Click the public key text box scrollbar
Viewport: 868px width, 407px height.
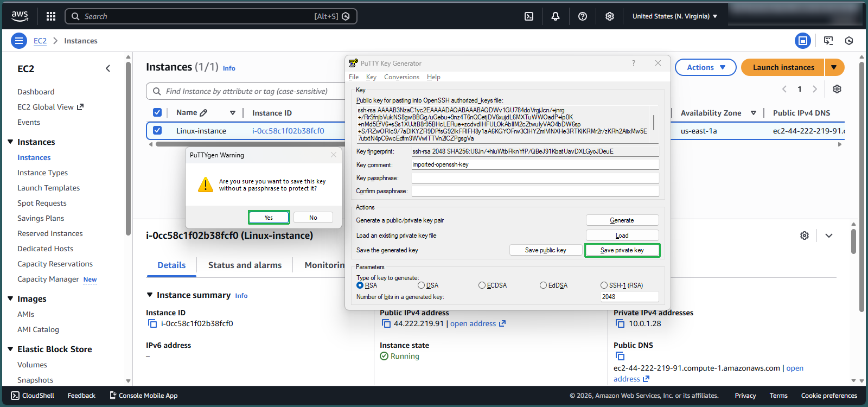(x=654, y=123)
